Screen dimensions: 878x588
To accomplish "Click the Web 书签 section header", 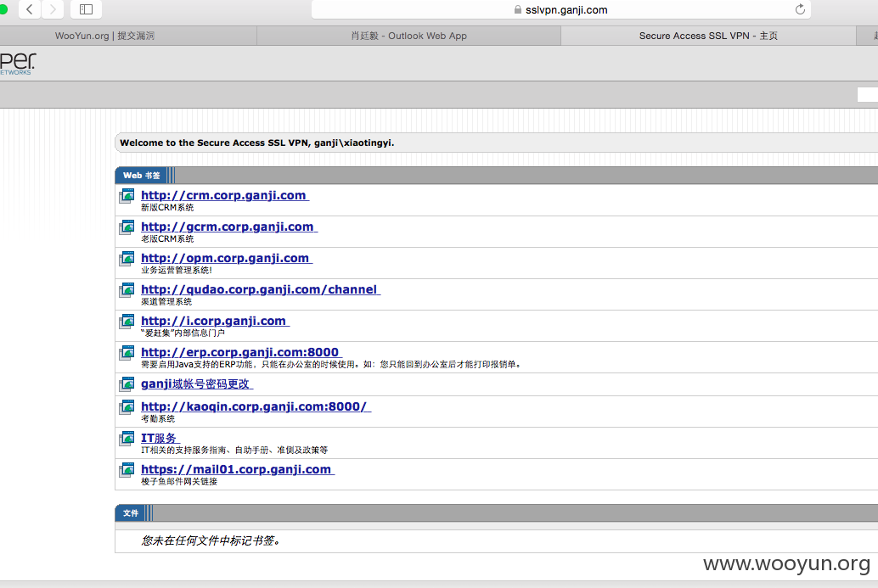I will click(x=142, y=175).
